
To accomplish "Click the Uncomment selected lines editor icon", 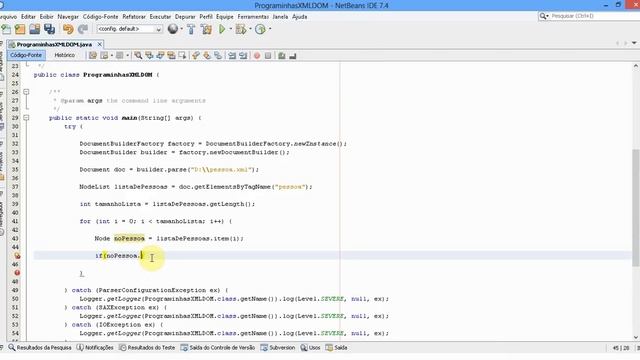I will 293,56.
